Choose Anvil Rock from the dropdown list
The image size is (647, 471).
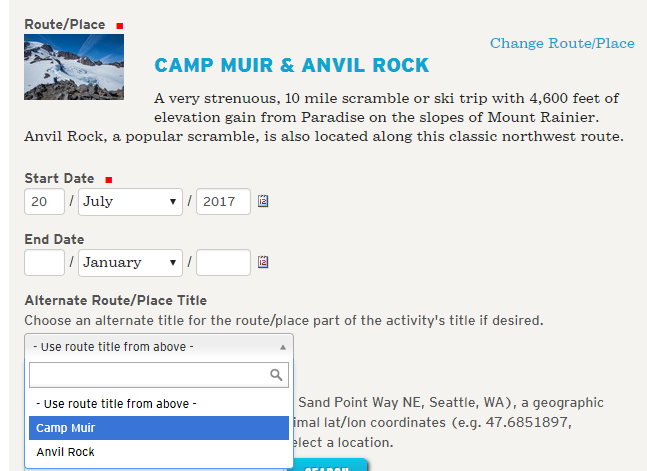click(66, 452)
